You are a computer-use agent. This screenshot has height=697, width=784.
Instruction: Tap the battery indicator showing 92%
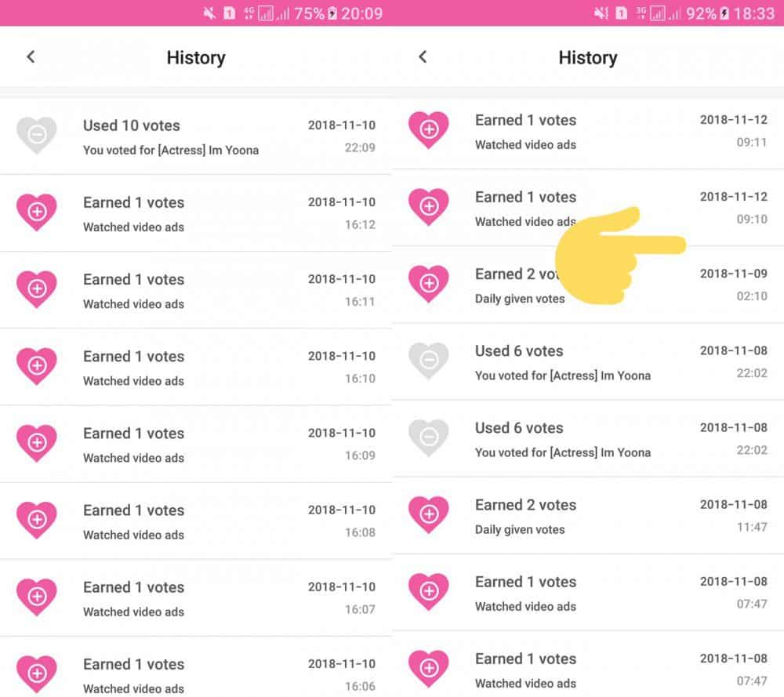pyautogui.click(x=724, y=13)
